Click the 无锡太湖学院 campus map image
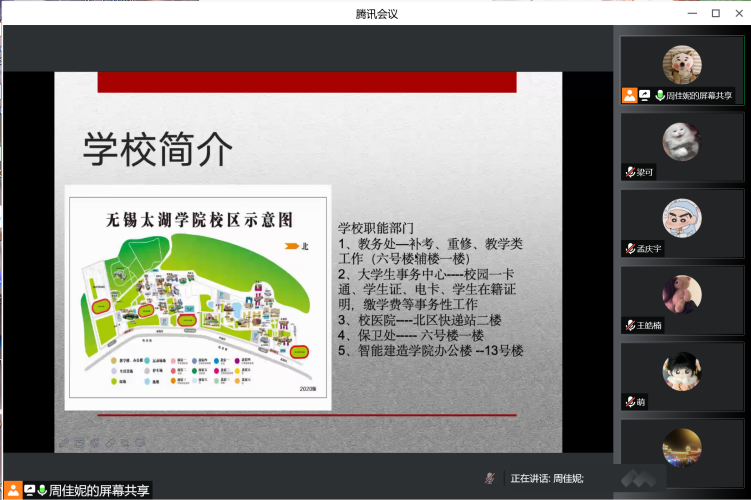751x500 pixels. tap(196, 297)
